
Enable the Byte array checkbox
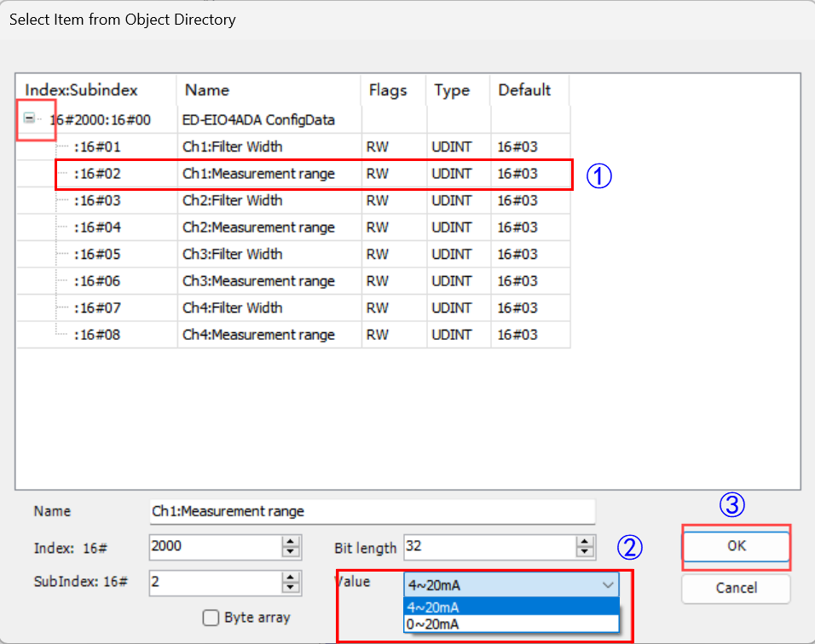pyautogui.click(x=211, y=618)
